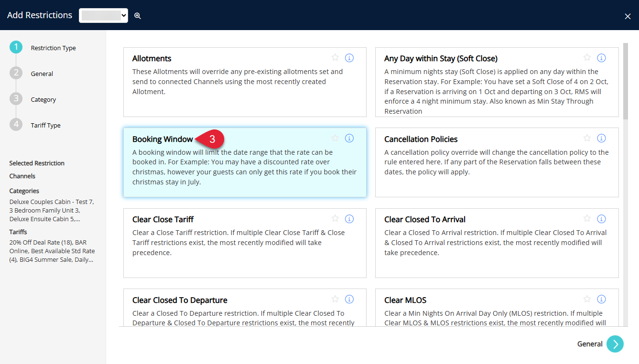This screenshot has width=639, height=364.
Task: Go to step 1 Restriction Type
Action: coord(43,48)
